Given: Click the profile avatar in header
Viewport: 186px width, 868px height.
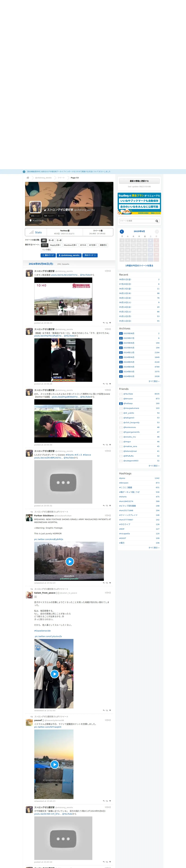Looking at the screenshot, I should [35, 207].
